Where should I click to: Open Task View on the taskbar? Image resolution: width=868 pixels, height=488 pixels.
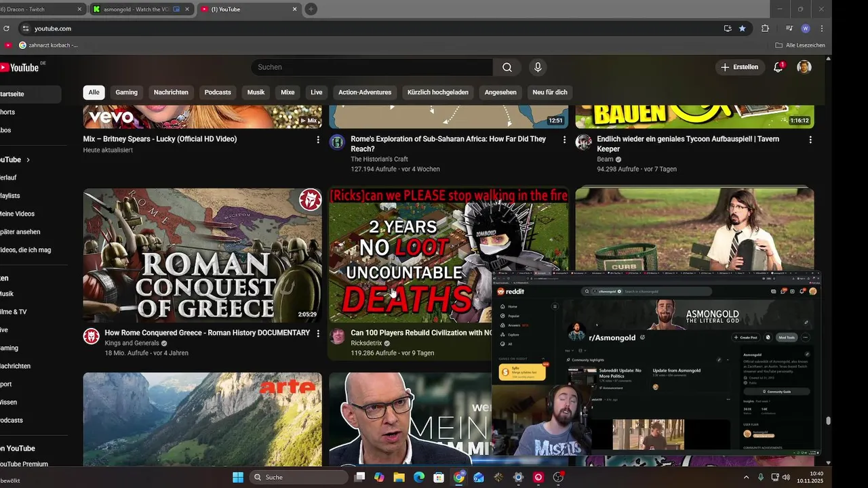359,477
